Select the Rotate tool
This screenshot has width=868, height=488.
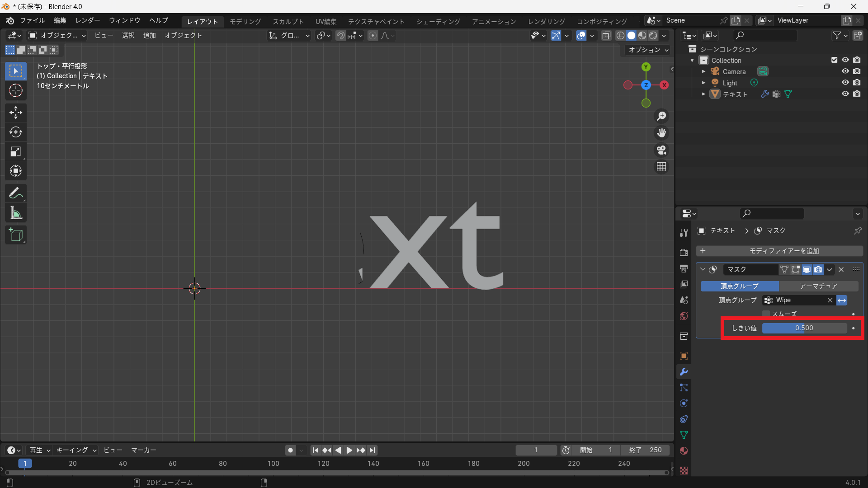[x=16, y=132]
